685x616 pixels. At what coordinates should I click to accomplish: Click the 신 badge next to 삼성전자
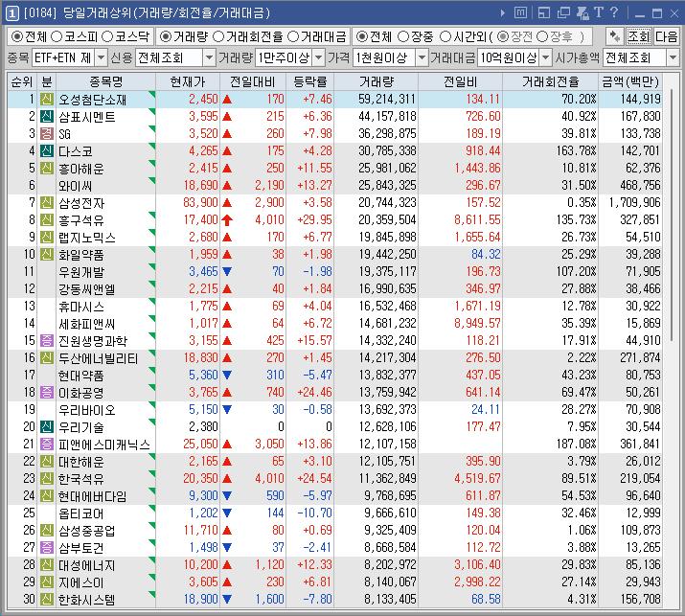[47, 203]
